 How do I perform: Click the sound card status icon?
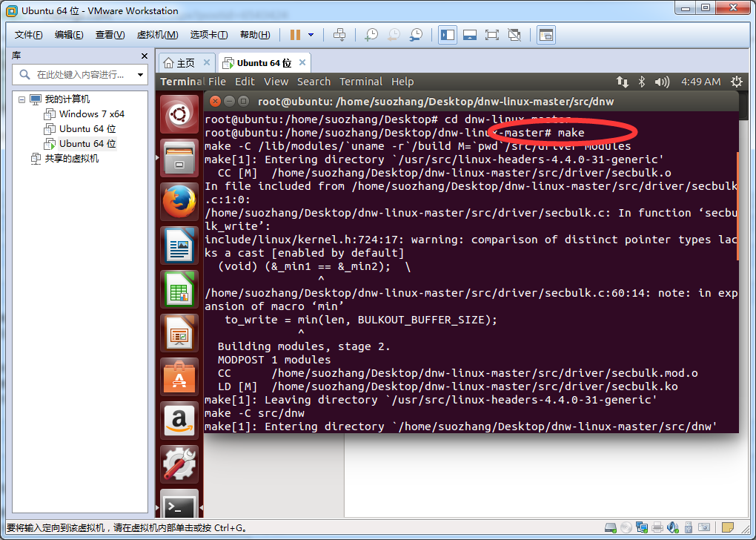[672, 527]
